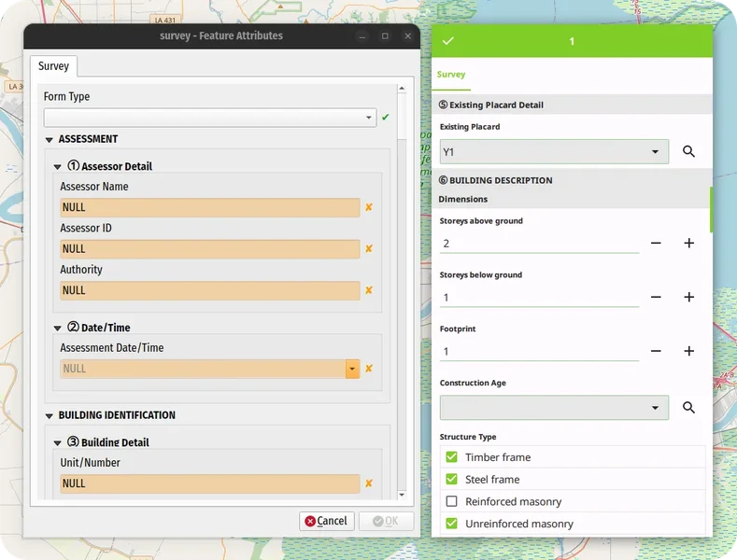Click the search icon beside Existing Placard

(688, 151)
